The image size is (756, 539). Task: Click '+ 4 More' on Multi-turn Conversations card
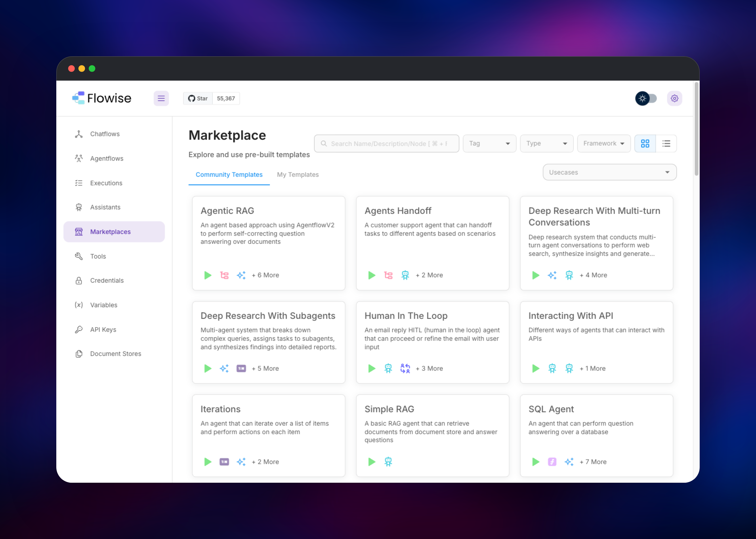(593, 275)
